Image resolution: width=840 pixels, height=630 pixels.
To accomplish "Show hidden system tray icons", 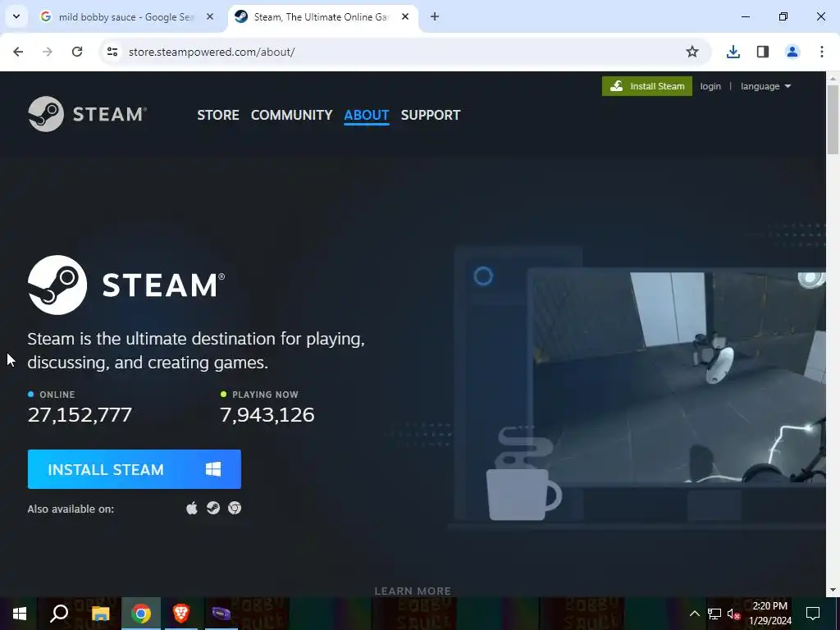I will point(694,614).
